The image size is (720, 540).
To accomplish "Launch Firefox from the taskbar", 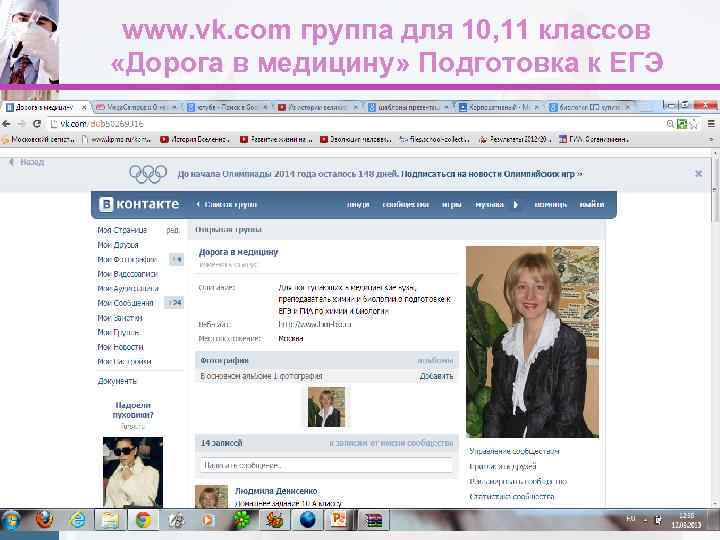I will coord(45,520).
